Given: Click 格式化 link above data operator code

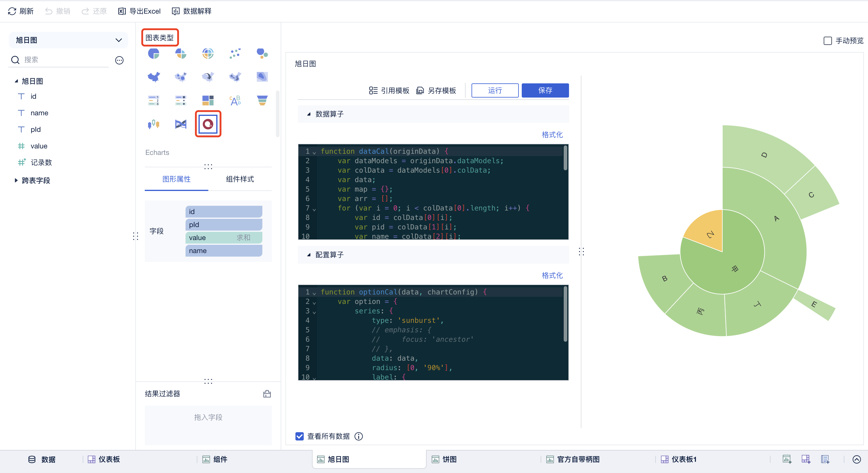Looking at the screenshot, I should pyautogui.click(x=552, y=135).
